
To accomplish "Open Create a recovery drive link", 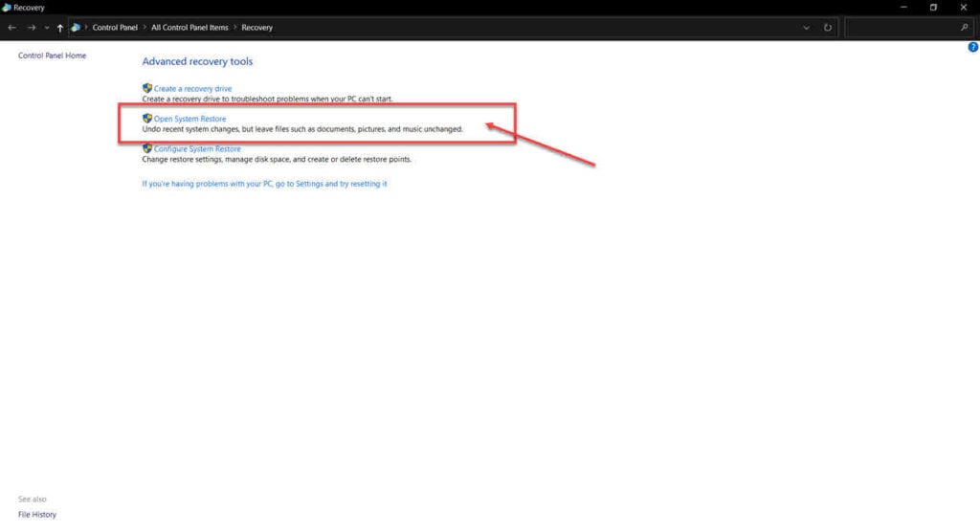I will [192, 89].
